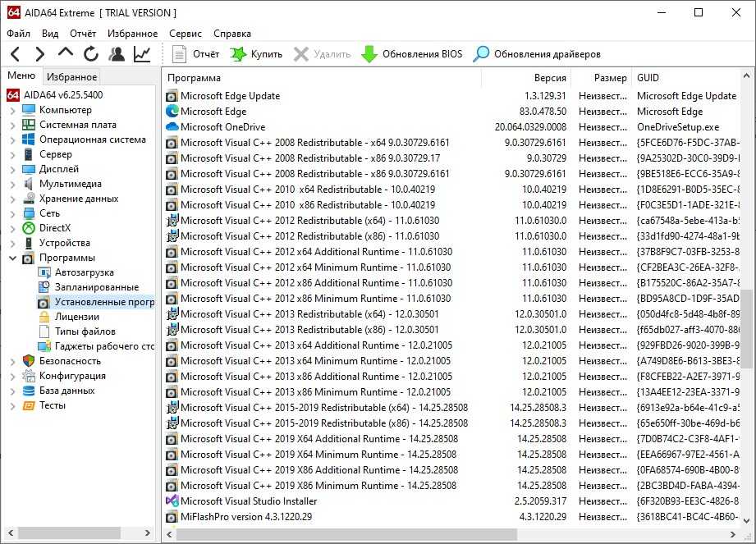Expand the Компьютер tree node
This screenshot has width=756, height=544.
tap(12, 110)
